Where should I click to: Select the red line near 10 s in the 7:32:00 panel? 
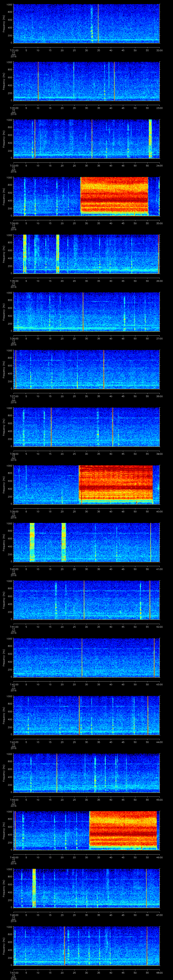tap(38, 81)
